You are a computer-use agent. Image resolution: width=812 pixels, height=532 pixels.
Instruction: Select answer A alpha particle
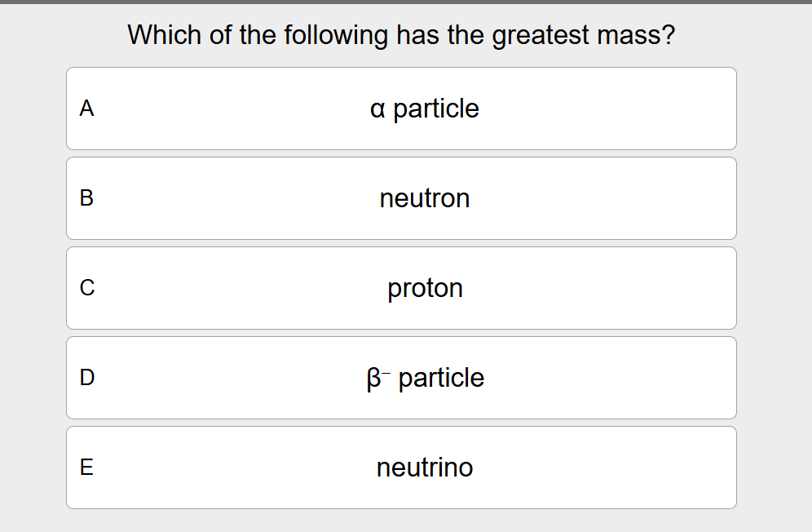tap(401, 109)
